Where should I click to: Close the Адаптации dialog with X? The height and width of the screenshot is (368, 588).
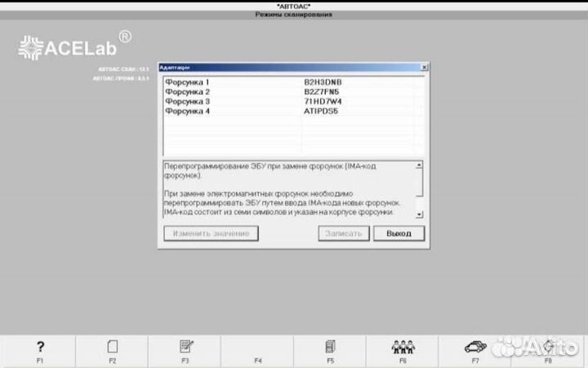click(424, 68)
